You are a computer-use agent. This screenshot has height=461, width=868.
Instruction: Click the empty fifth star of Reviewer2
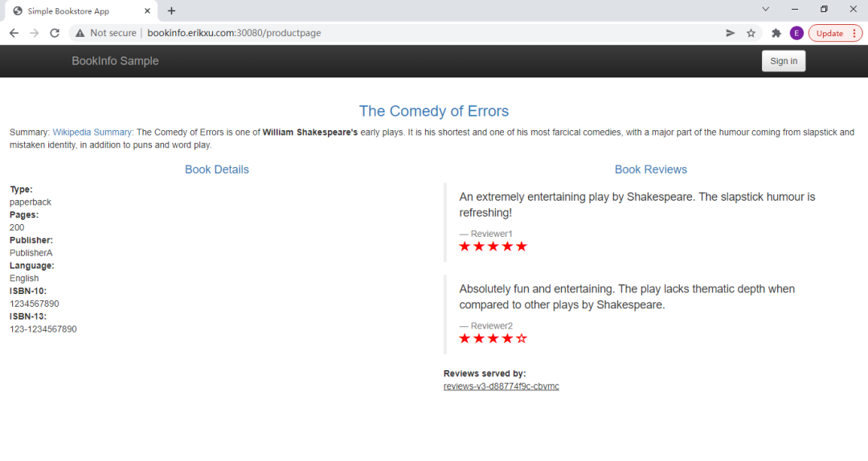[x=522, y=339]
